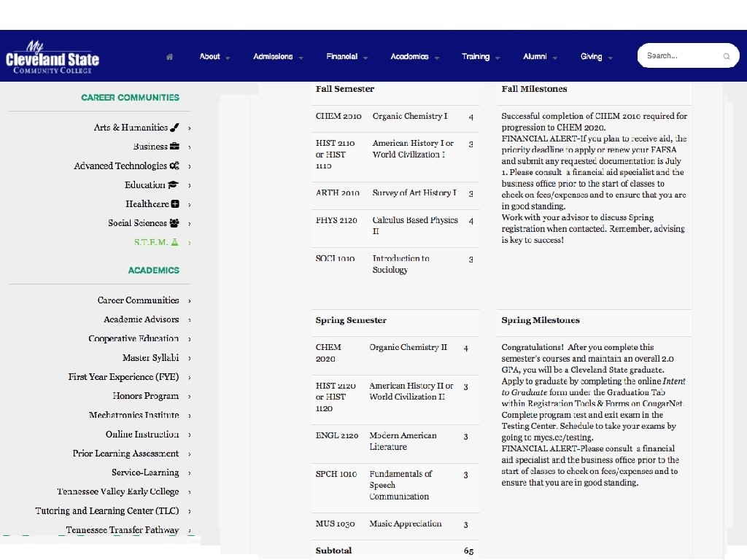747x560 pixels.
Task: Expand chevron next to Advanced Technologies
Action: tap(190, 166)
